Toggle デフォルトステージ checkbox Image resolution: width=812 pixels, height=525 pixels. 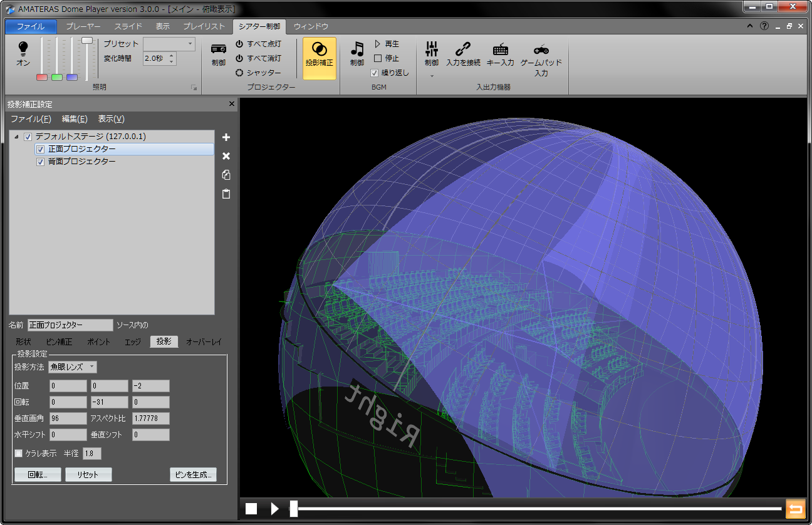coord(28,137)
